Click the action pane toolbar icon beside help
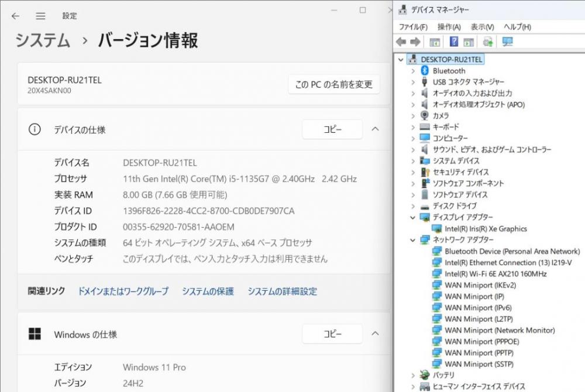The image size is (585, 392). 469,42
